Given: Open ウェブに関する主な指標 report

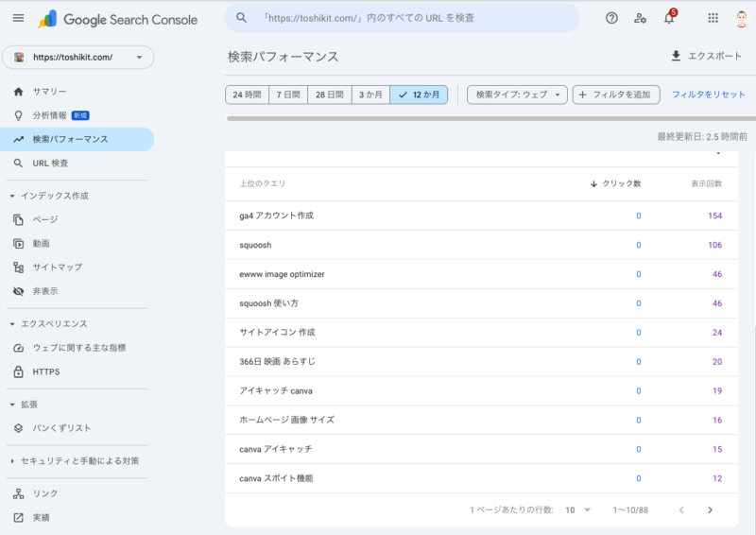Looking at the screenshot, I should [77, 348].
